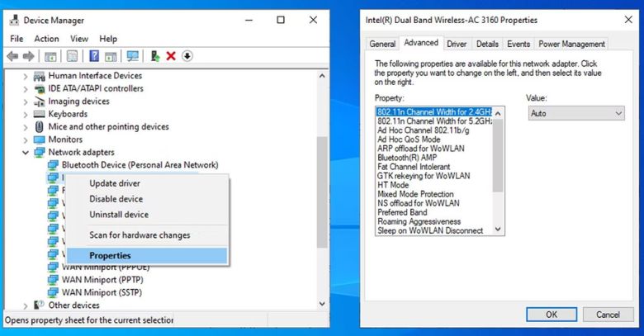Select the Keyboards category icon
The height and width of the screenshot is (336, 644).
[39, 114]
